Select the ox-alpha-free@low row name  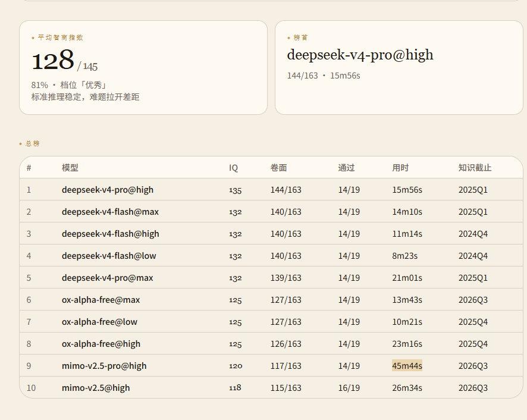coord(99,322)
